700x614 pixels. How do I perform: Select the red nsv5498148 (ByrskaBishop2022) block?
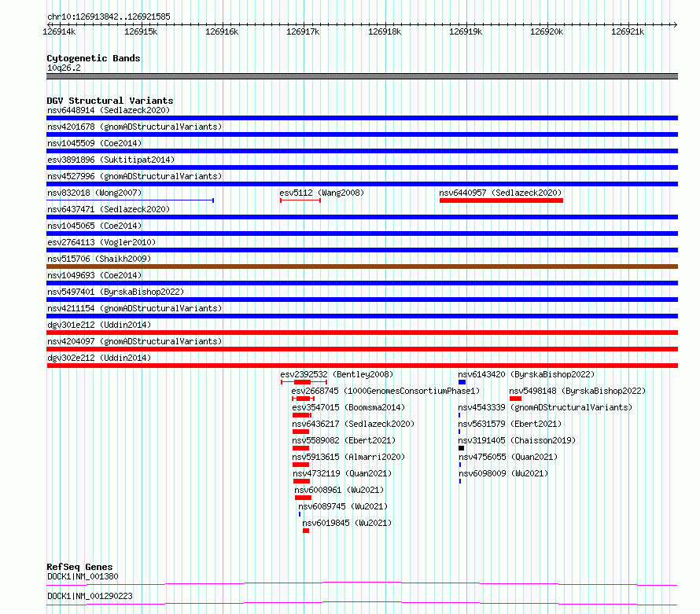pyautogui.click(x=515, y=399)
